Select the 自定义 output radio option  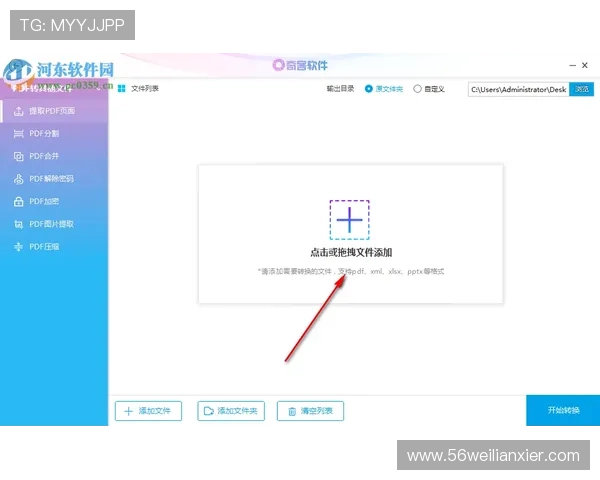[418, 89]
